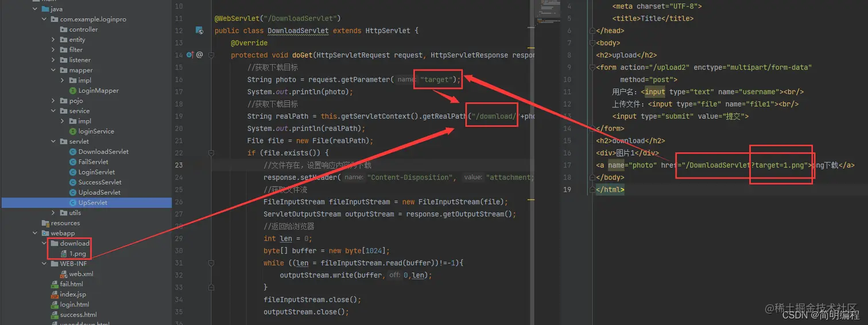The height and width of the screenshot is (325, 868).
Task: Click the UpServlet class icon
Action: coord(73,203)
